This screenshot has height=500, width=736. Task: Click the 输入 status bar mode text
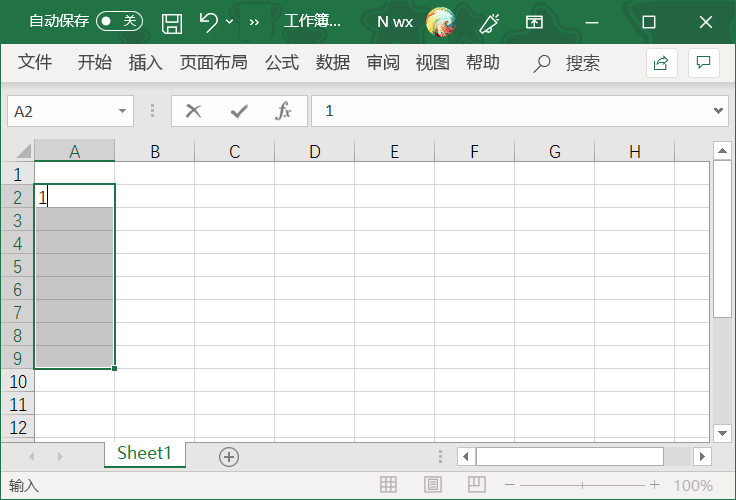point(23,485)
